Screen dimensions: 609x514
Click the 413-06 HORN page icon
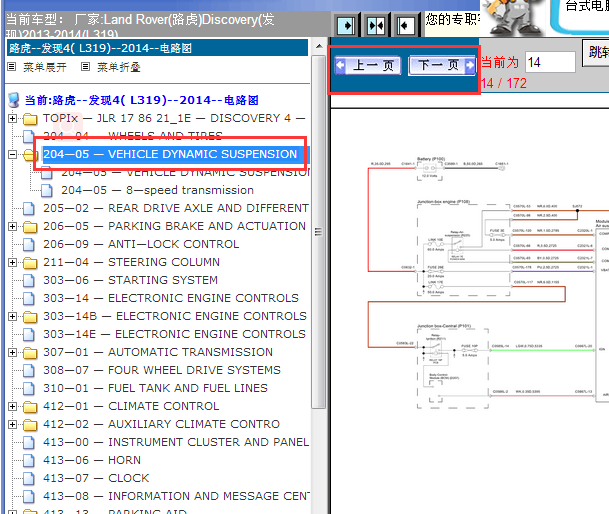point(28,460)
